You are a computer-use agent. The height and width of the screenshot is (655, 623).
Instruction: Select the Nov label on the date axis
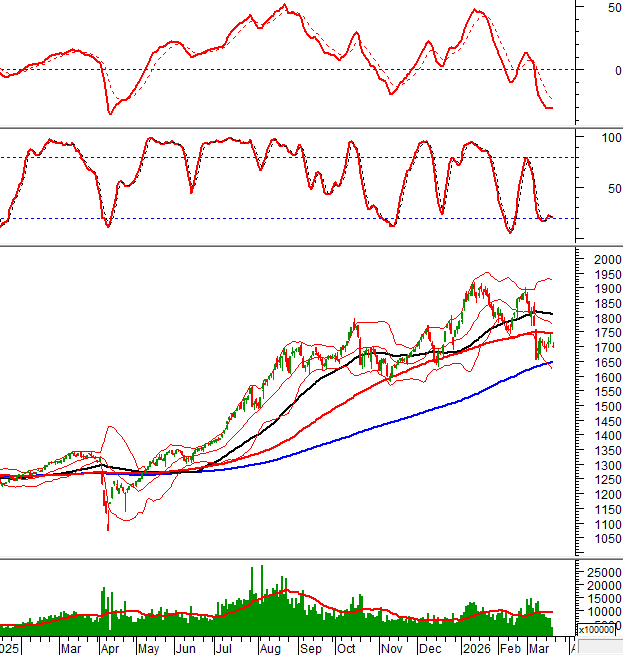[x=390, y=648]
